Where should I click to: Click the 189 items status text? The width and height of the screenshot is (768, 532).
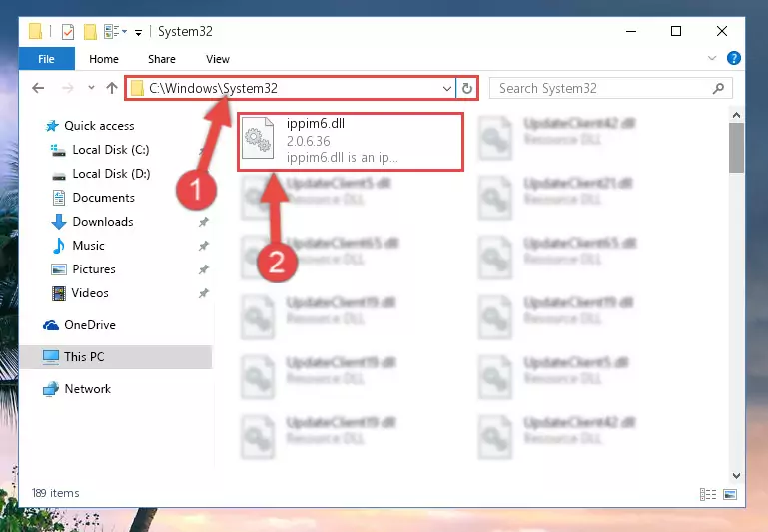click(x=55, y=493)
